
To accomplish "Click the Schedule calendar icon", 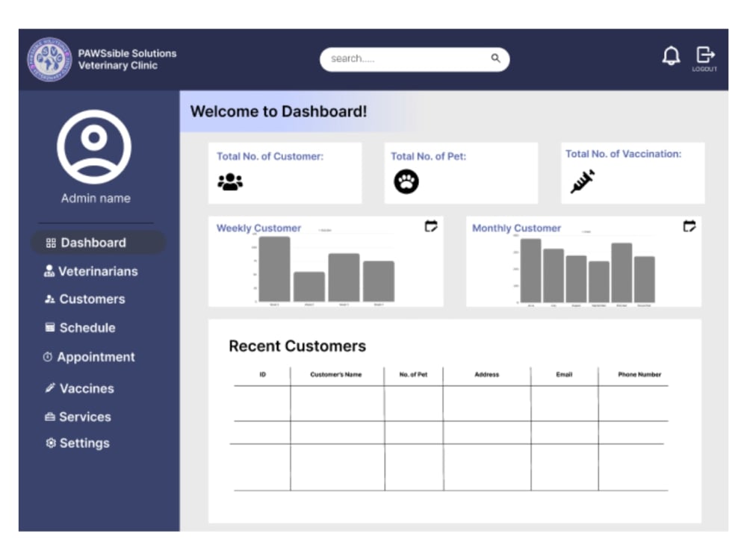I will coord(49,327).
